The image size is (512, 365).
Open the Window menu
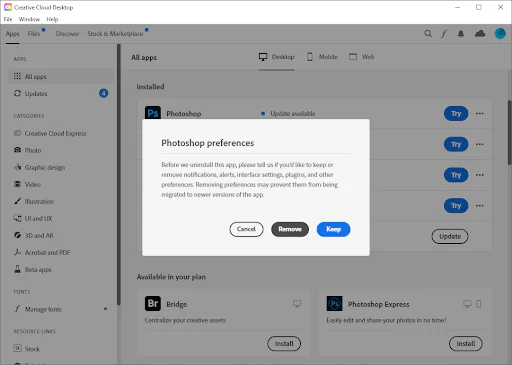point(29,19)
